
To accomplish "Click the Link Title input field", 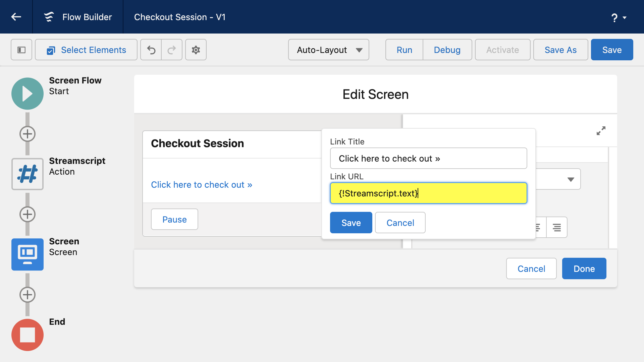I will [x=428, y=158].
